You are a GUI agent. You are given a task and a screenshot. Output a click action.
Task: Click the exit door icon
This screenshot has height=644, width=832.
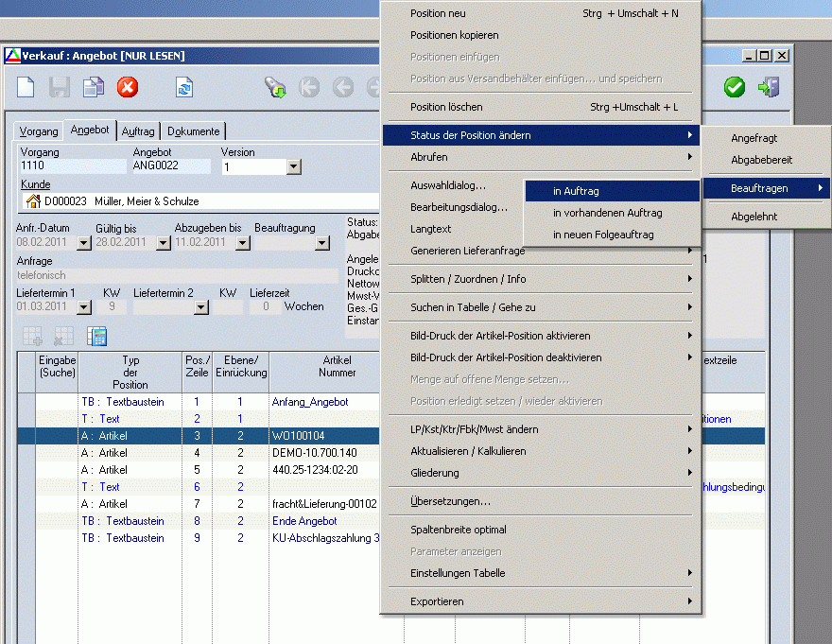click(768, 88)
